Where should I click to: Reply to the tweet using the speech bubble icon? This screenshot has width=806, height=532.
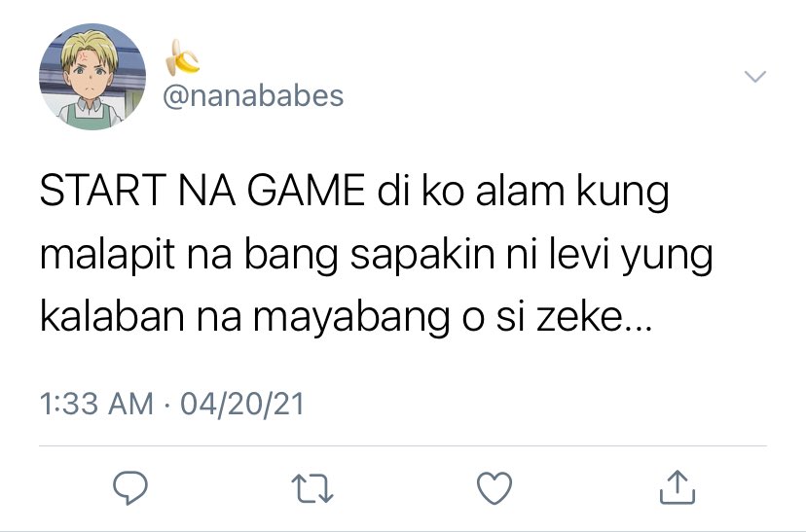130,487
